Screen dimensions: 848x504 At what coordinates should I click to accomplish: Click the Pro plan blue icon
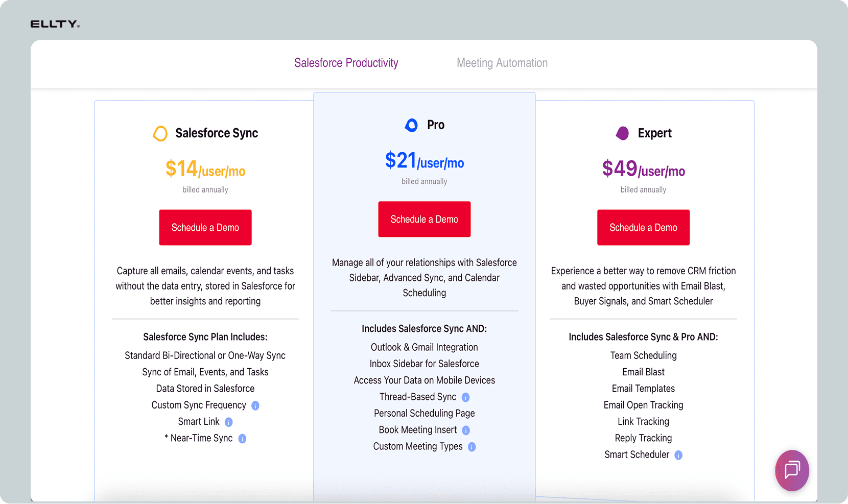click(411, 125)
